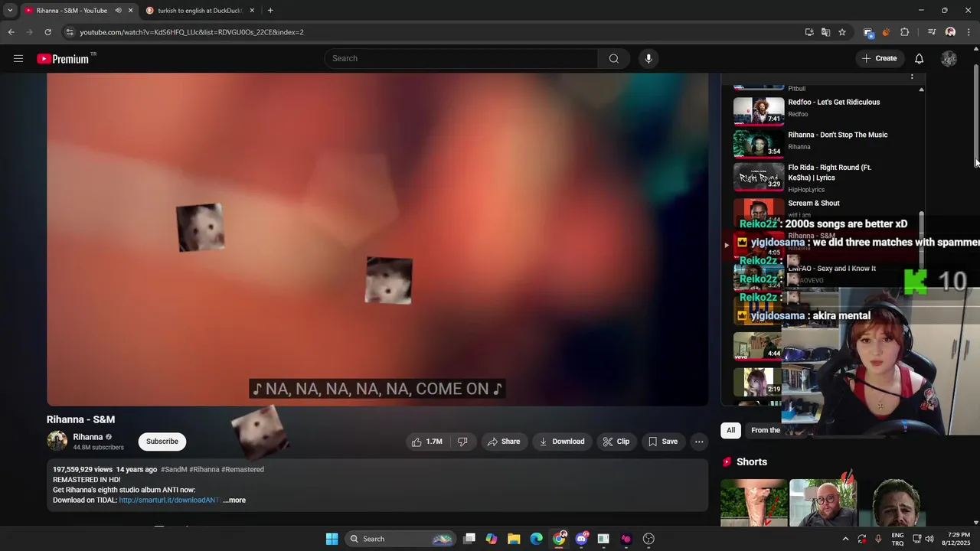Switch to the DuckDuckGo translate tab
Screen dimensions: 980x551
(199, 11)
